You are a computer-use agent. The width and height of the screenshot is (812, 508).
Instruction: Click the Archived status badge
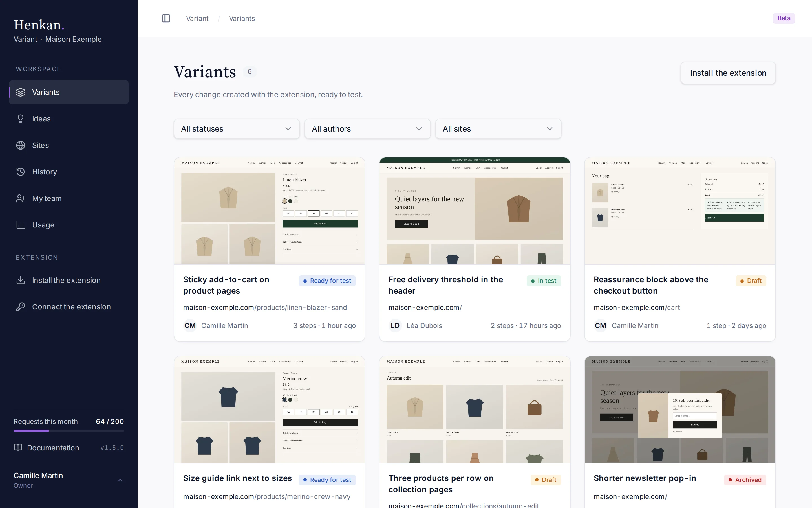coord(745,480)
